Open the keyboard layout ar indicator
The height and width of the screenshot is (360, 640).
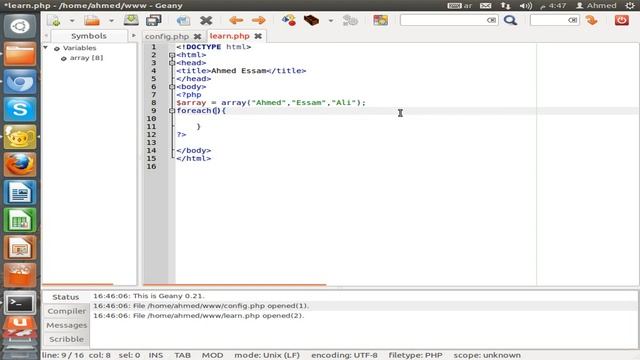(x=460, y=6)
